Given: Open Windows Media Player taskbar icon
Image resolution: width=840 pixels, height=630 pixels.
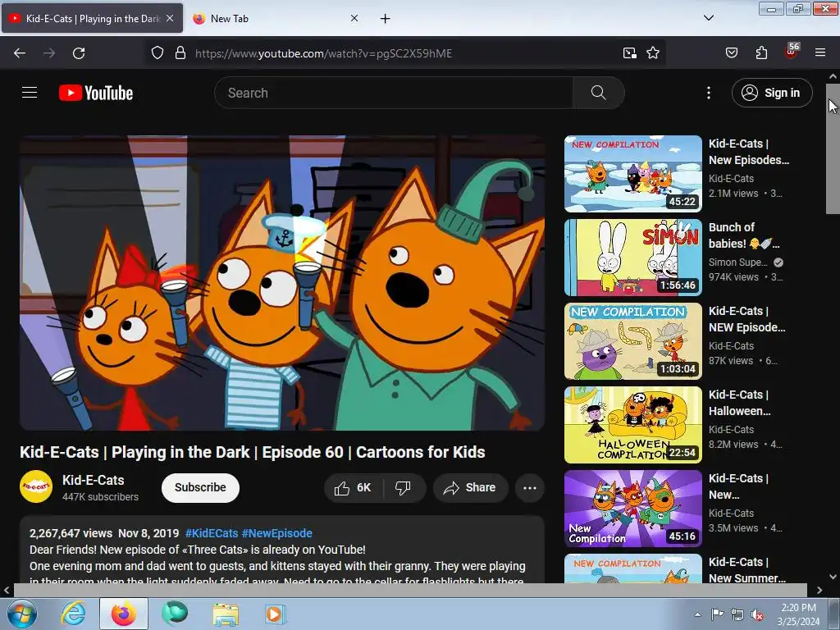Looking at the screenshot, I should click(276, 614).
